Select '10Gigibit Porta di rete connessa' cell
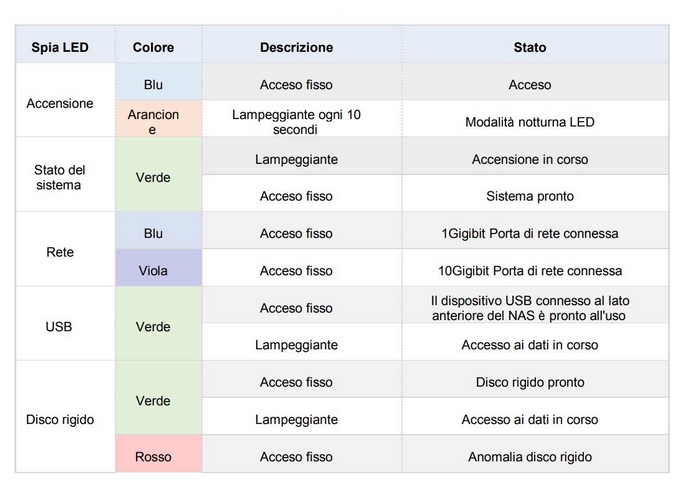 point(530,270)
